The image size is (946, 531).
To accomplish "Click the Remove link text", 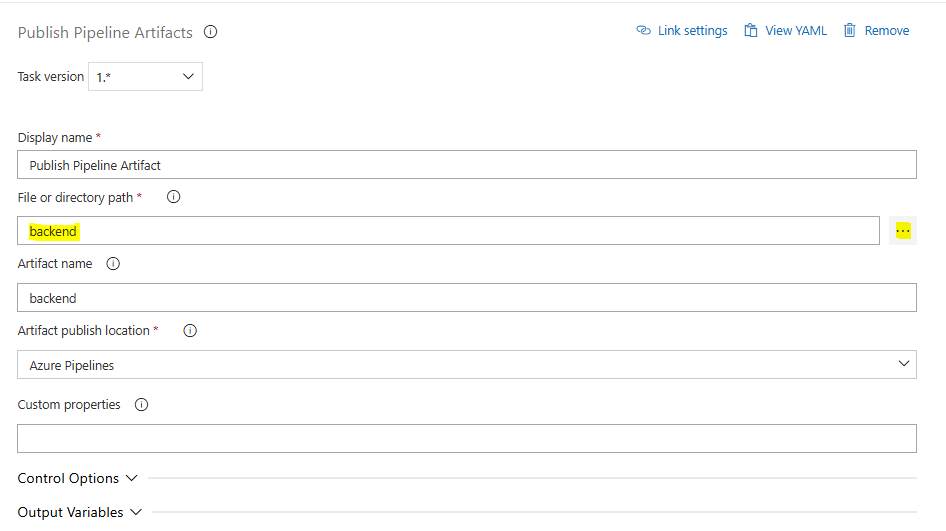I will (x=887, y=31).
